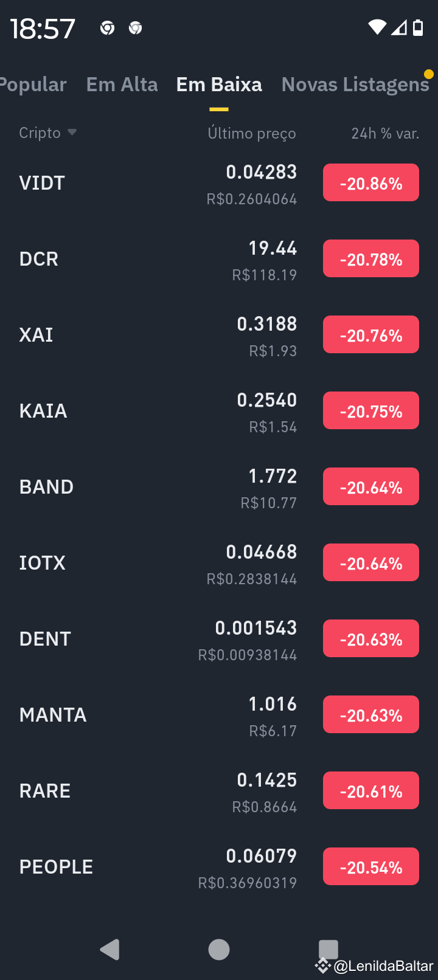Switch to the Em Alta tab
This screenshot has height=980, width=438.
(122, 85)
